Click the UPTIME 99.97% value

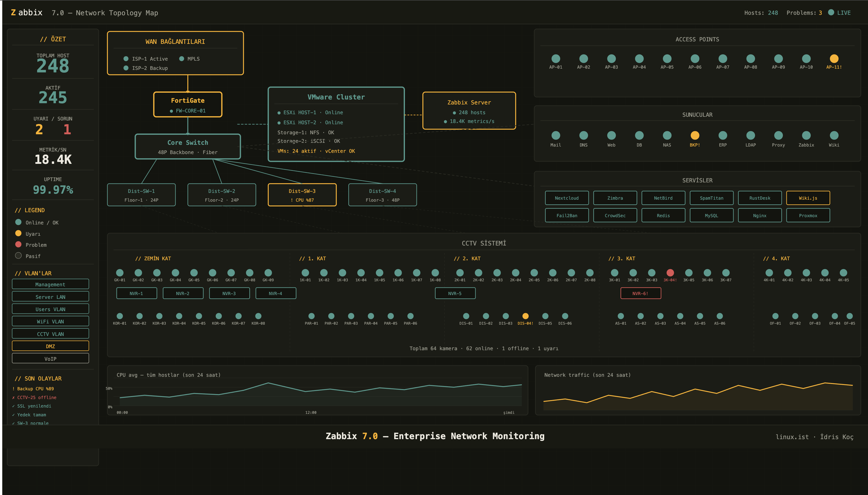point(53,190)
